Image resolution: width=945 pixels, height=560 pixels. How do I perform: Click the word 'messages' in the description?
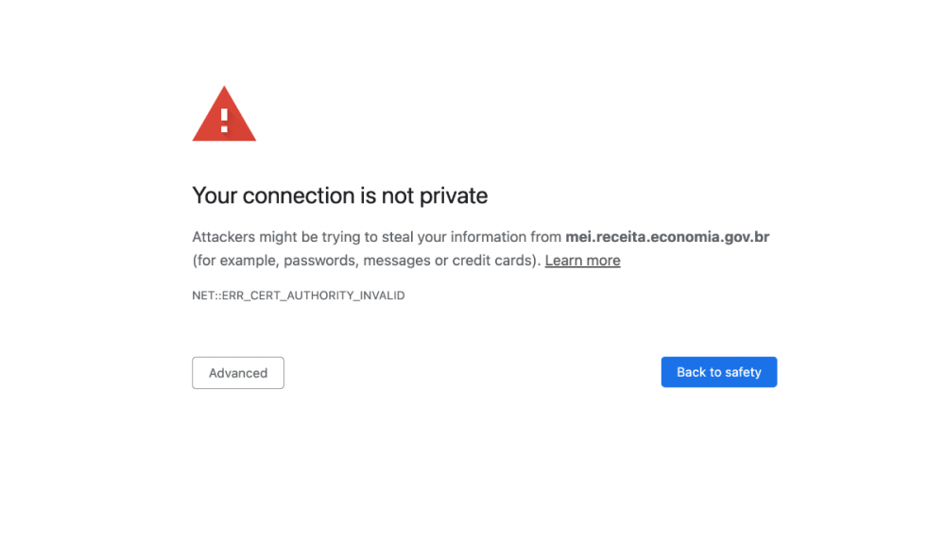pyautogui.click(x=397, y=261)
